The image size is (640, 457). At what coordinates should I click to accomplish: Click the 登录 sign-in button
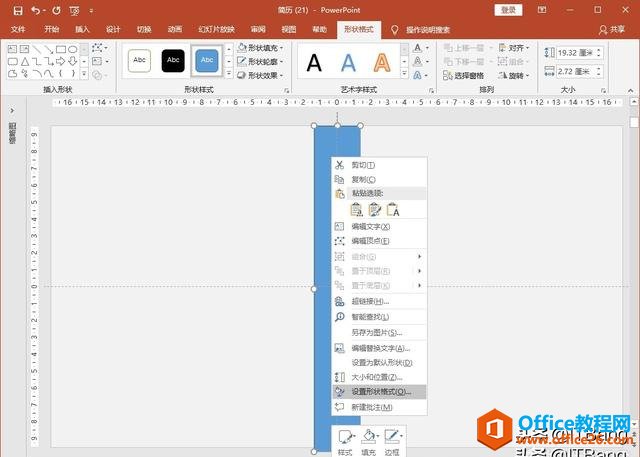509,10
